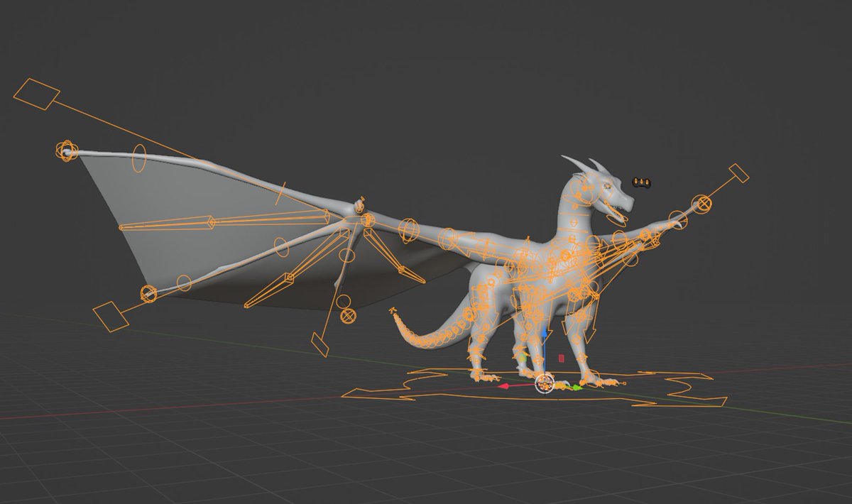Screen dimensions: 852x504
Task: Click the yellow-green plane handle of the move gizmo
Action: pos(523,358)
